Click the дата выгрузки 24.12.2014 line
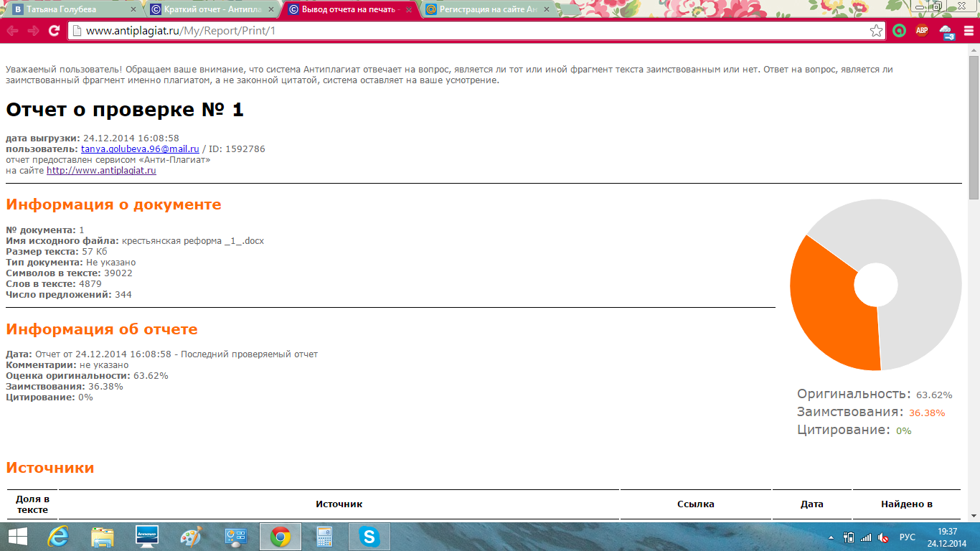 (93, 138)
